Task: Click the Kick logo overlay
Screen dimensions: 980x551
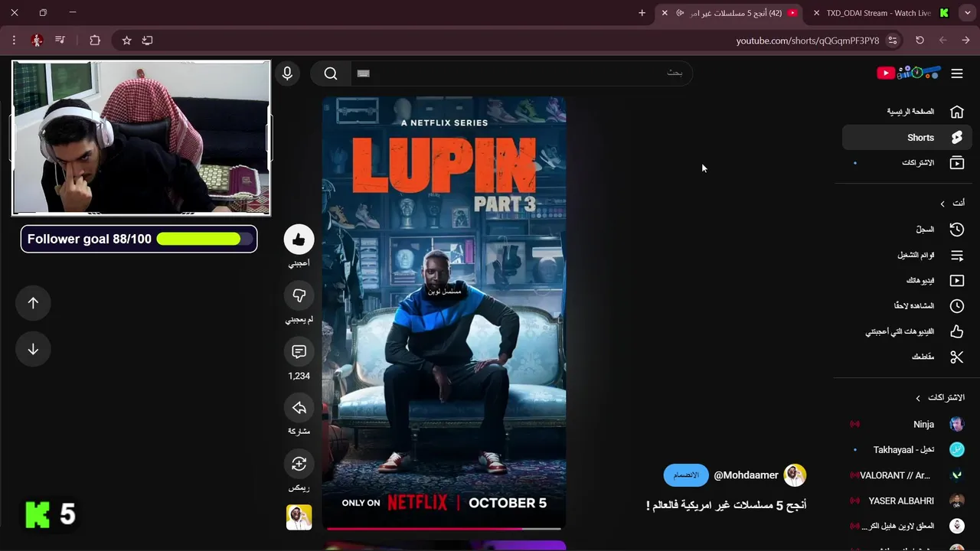Action: click(38, 515)
